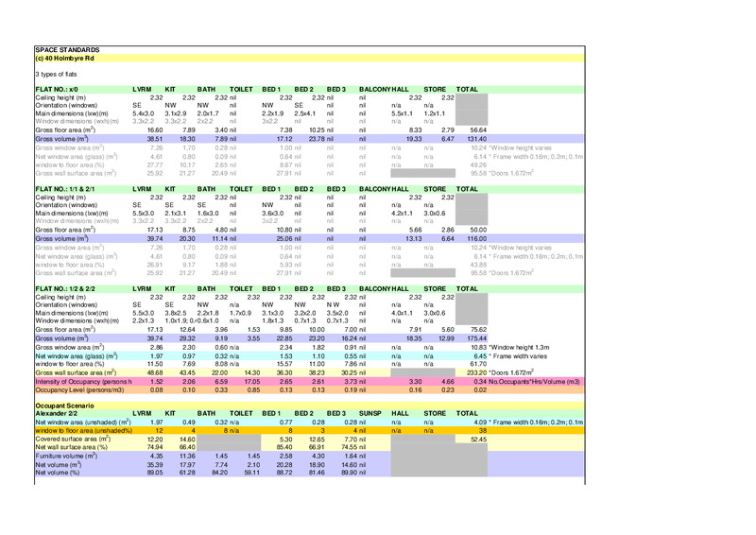Click the BED 2 dimension cell 2.5x4.1
This screenshot has width=756, height=535.
[304, 113]
